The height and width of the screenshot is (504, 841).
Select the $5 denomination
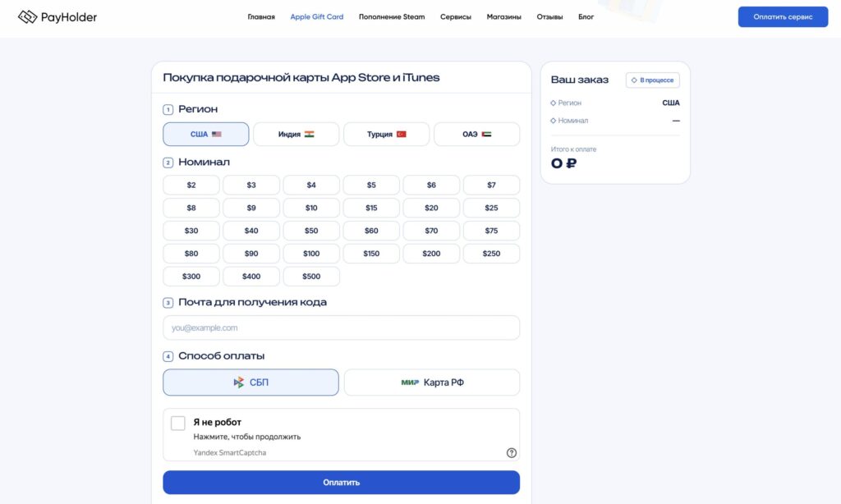371,185
